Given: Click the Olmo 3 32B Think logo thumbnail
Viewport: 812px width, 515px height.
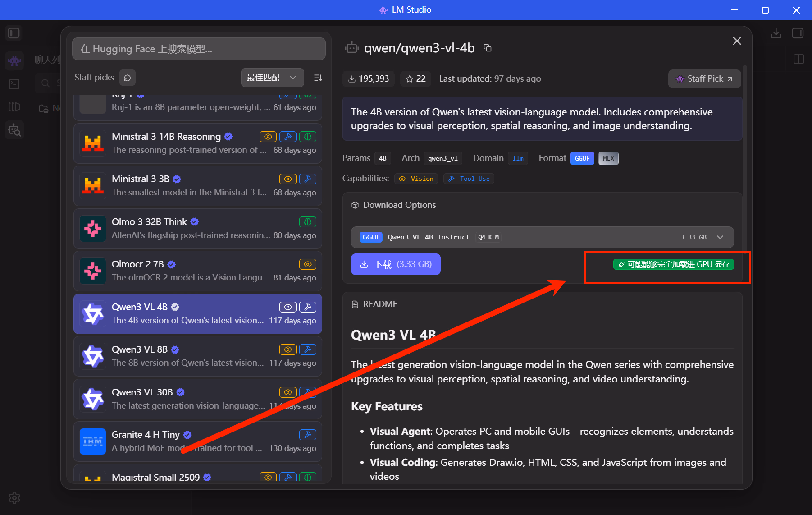Looking at the screenshot, I should (x=93, y=229).
